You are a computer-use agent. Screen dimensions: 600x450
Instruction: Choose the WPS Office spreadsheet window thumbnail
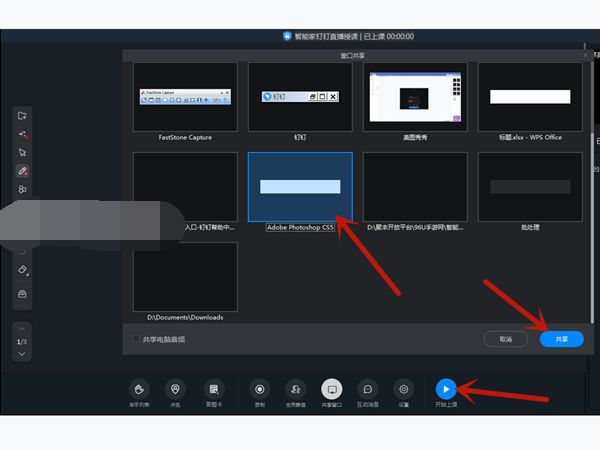pos(529,97)
